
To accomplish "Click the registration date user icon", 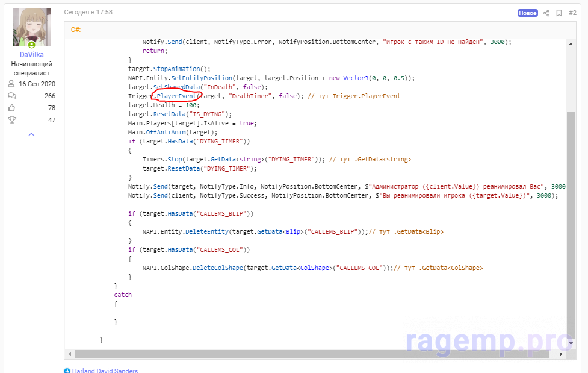I will point(11,84).
